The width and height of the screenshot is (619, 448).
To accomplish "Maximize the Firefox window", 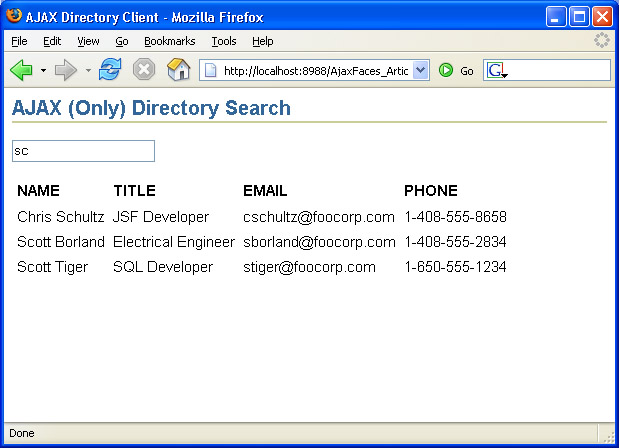I will (x=580, y=17).
